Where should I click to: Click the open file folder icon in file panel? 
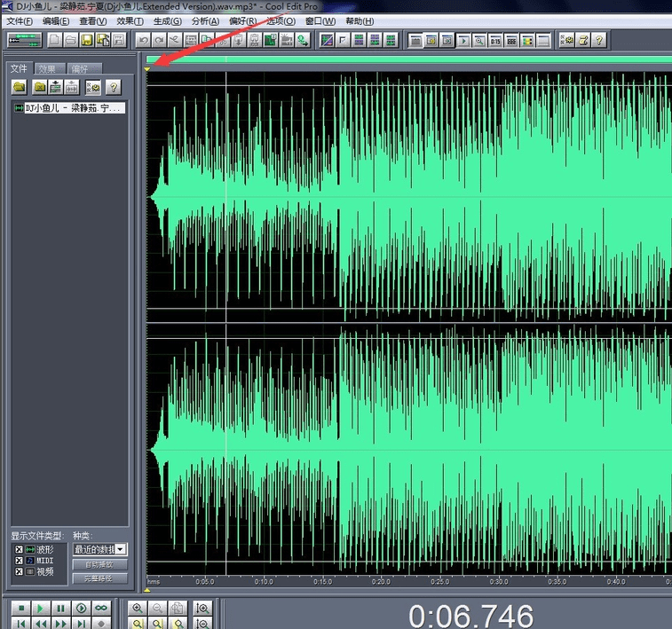(19, 87)
